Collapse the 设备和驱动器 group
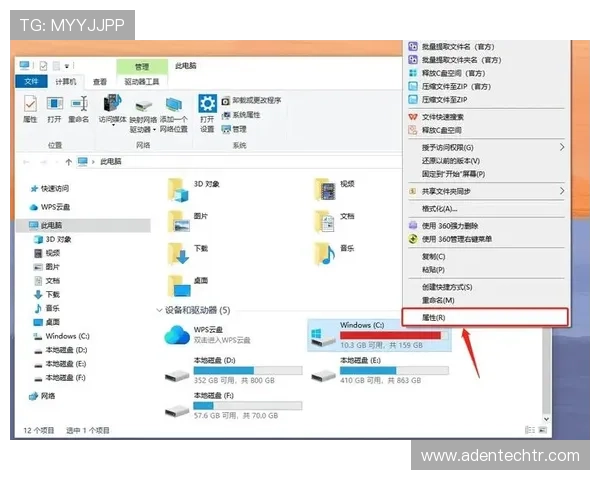600x480 pixels. (x=158, y=311)
